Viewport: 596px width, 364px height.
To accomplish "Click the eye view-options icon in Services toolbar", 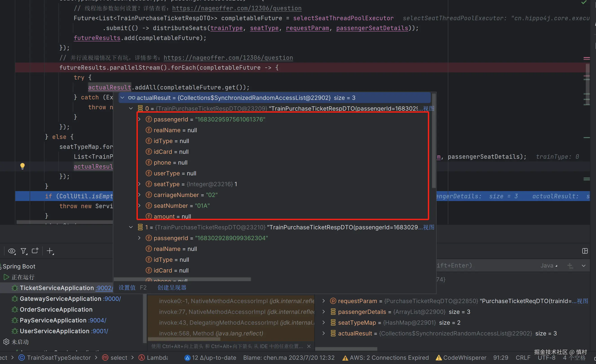I will (x=11, y=251).
